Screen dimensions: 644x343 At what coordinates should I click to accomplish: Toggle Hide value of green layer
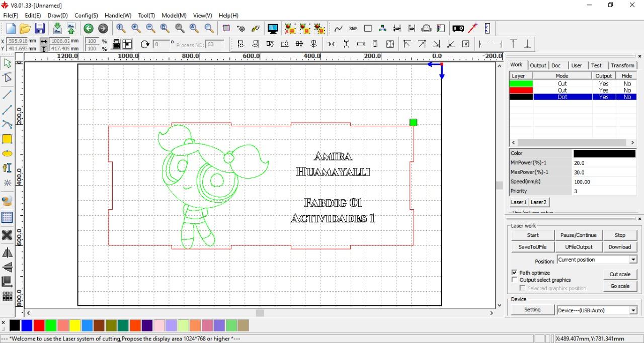[627, 83]
